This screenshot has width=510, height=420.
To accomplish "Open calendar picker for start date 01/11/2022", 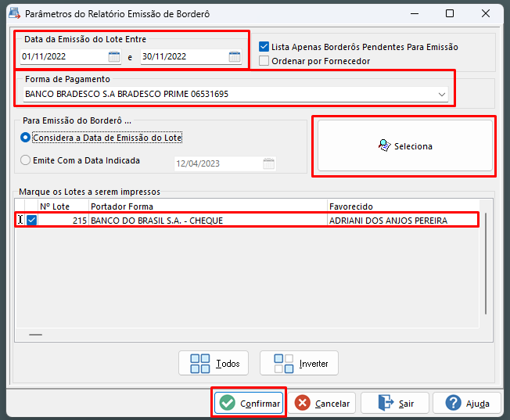I will 114,56.
